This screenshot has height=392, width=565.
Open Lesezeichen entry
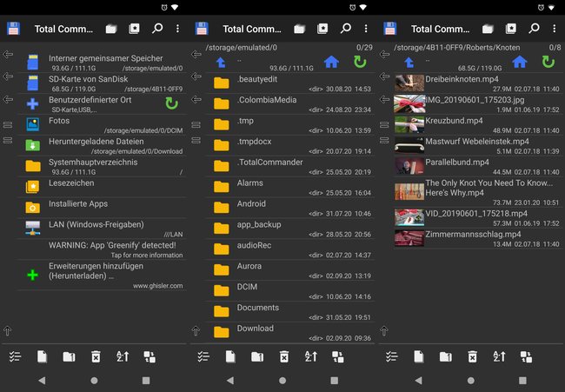pyautogui.click(x=102, y=187)
